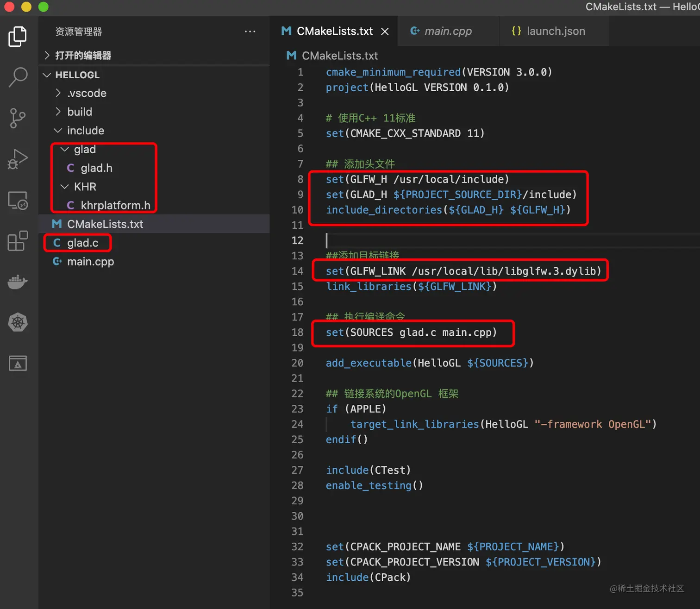
Task: Open the Docker view icon
Action: coord(18,282)
